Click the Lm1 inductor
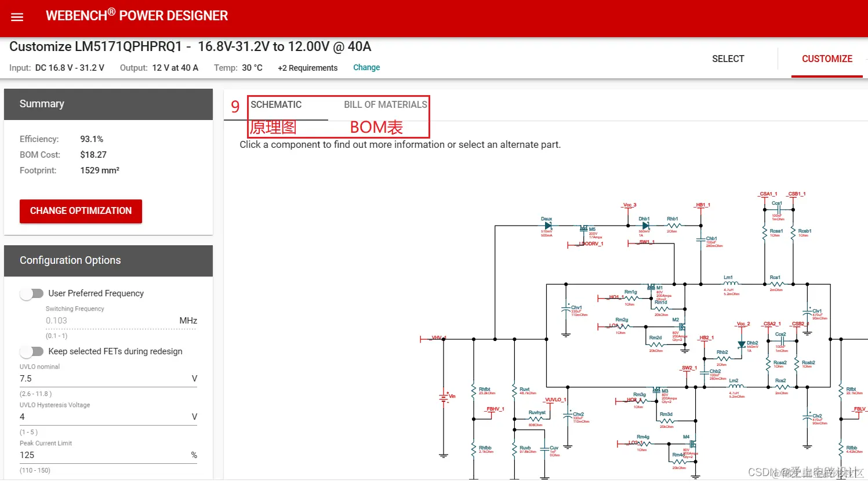 [730, 284]
